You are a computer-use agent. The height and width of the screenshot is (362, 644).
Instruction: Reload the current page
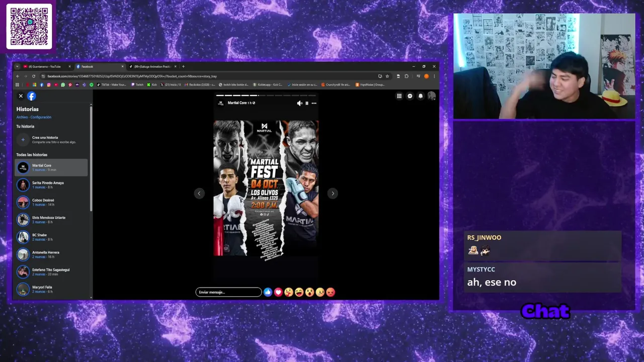(33, 76)
